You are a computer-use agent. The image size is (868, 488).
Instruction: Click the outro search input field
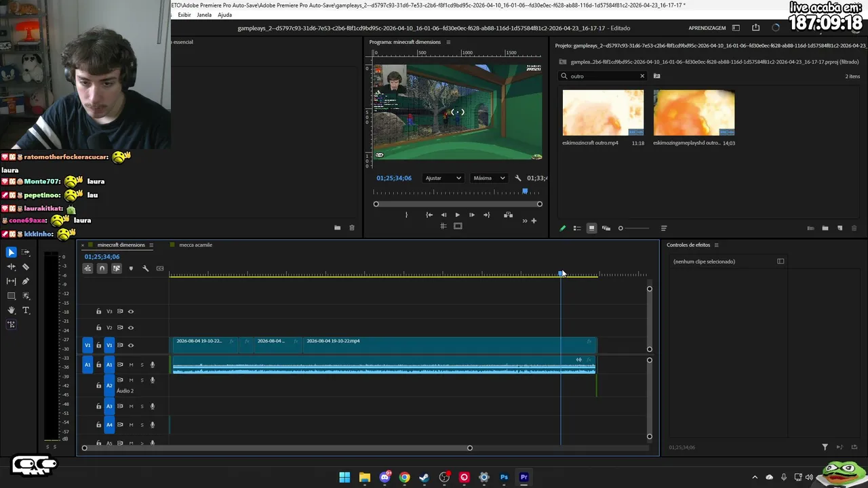point(603,76)
